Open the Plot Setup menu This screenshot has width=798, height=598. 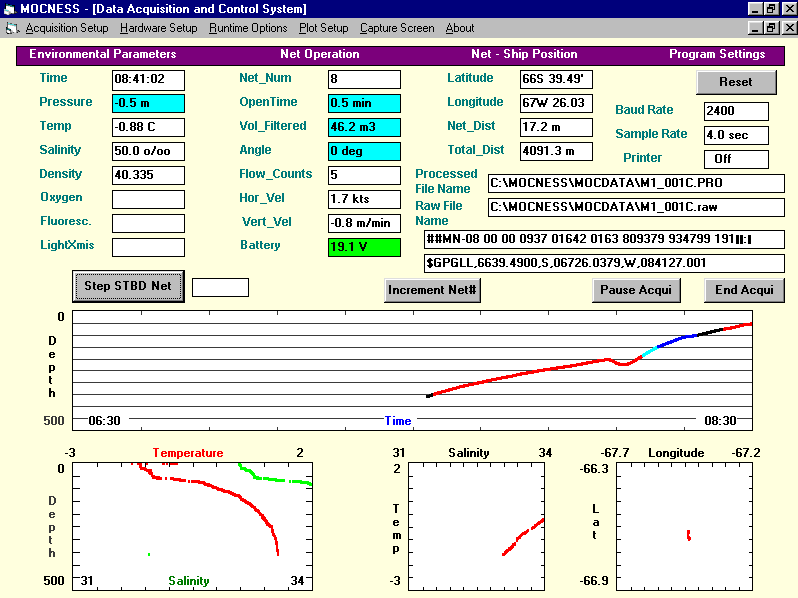click(323, 28)
